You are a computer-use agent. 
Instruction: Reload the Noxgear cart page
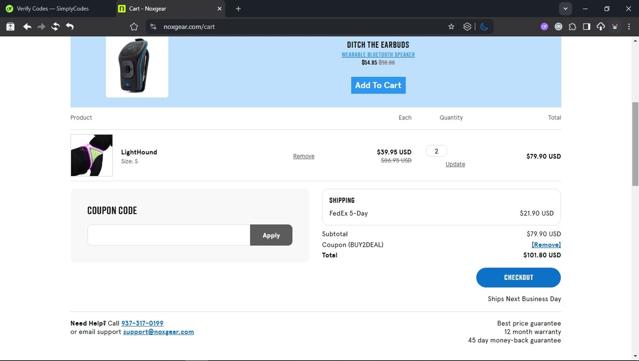55,26
